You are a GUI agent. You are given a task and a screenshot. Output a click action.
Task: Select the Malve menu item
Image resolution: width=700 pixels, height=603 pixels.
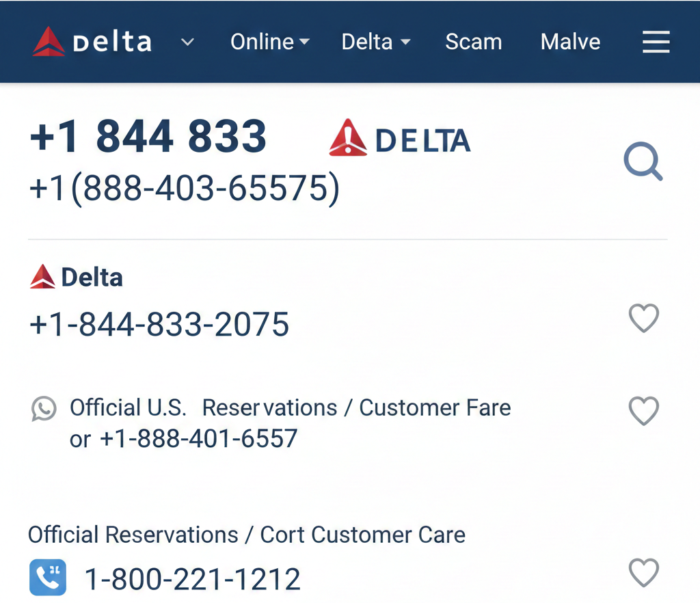pos(570,42)
